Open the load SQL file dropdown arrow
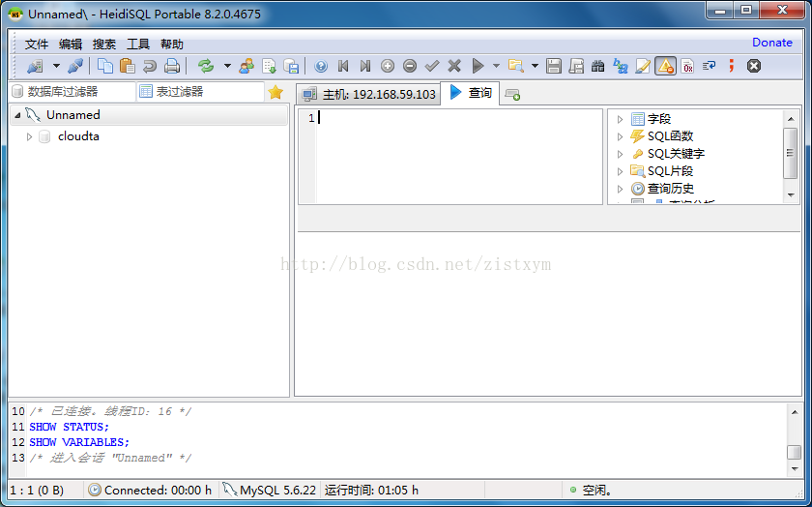 click(x=535, y=66)
